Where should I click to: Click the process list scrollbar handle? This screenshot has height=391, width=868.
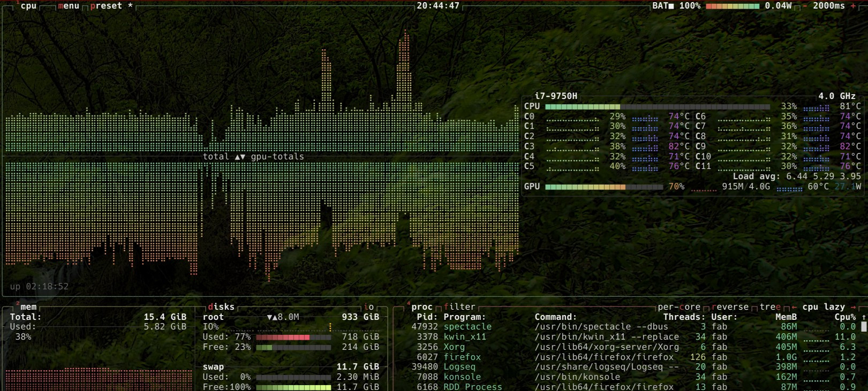tap(863, 327)
